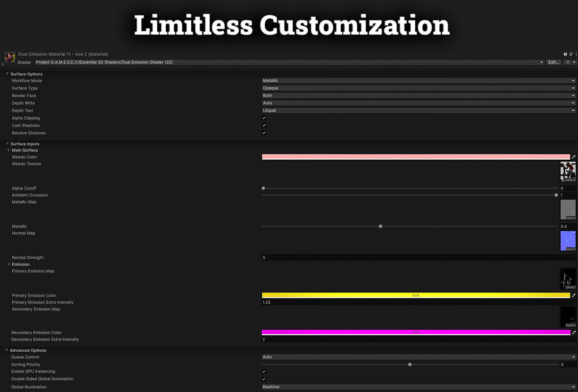Open the shader list hierarchy dropdown button

click(570, 62)
